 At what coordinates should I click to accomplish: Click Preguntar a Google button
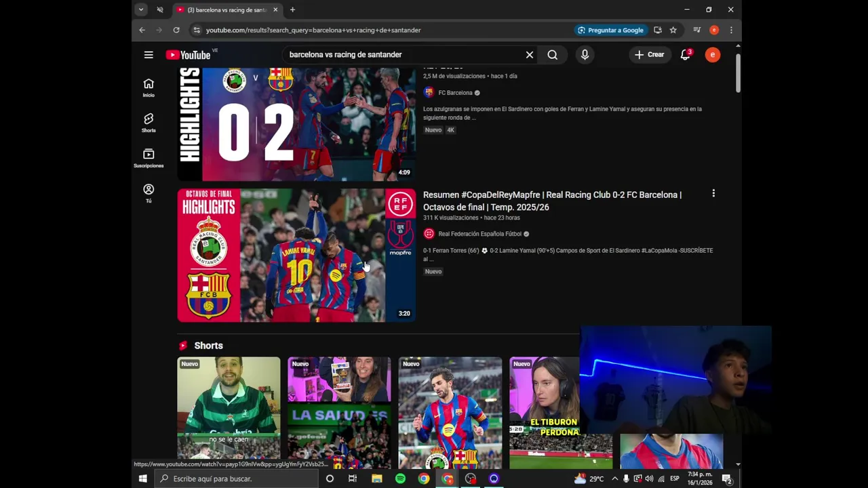(610, 30)
